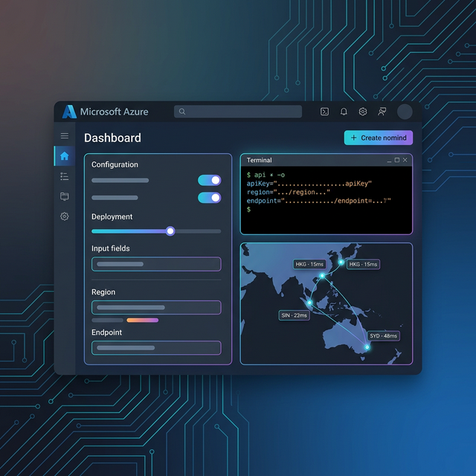The width and height of the screenshot is (476, 476).
Task: Open settings gear in top header
Action: tap(363, 112)
